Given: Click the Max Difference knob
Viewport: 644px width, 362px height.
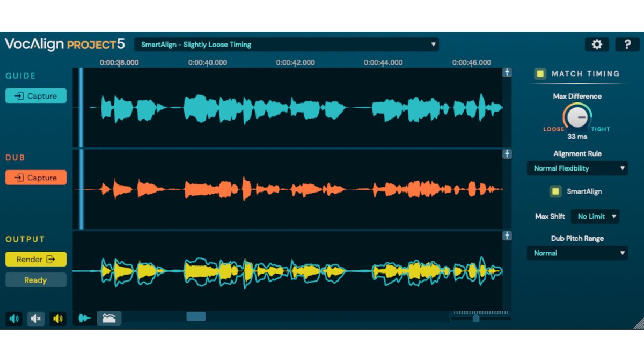Looking at the screenshot, I should click(577, 116).
